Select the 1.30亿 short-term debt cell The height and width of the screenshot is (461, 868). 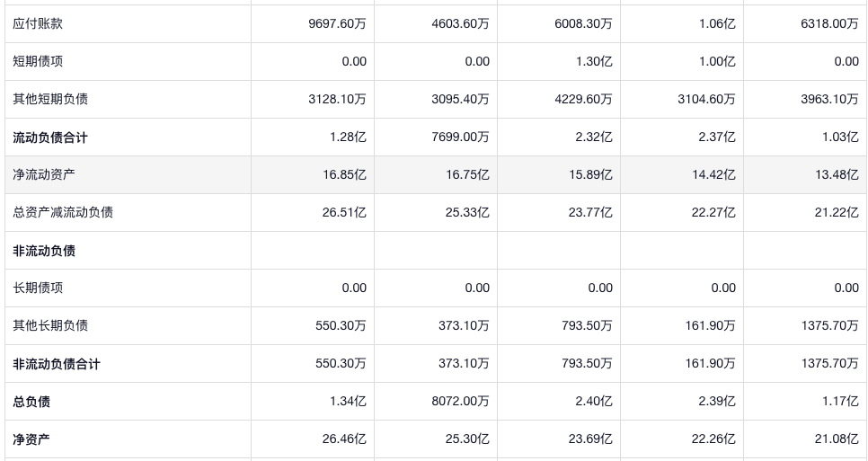[x=596, y=61]
